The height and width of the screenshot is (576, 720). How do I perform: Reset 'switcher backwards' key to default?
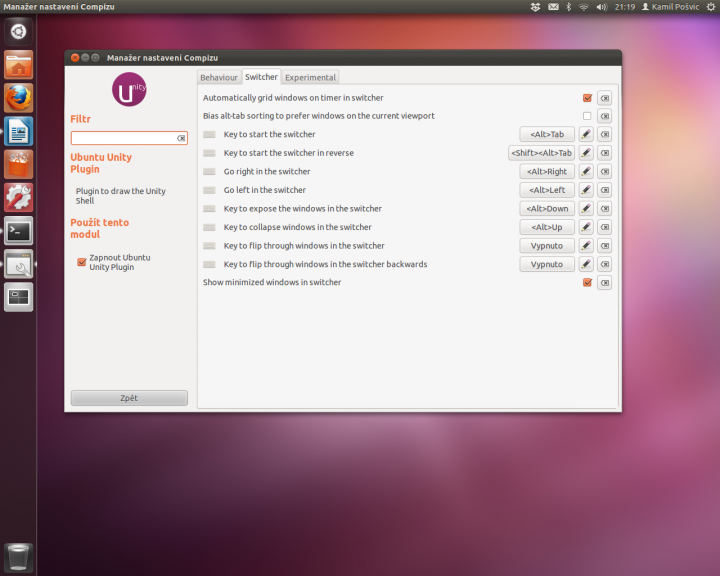(x=605, y=264)
